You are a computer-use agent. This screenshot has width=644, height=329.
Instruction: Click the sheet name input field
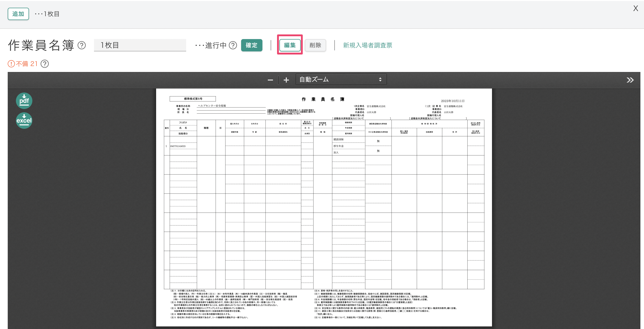pos(140,45)
